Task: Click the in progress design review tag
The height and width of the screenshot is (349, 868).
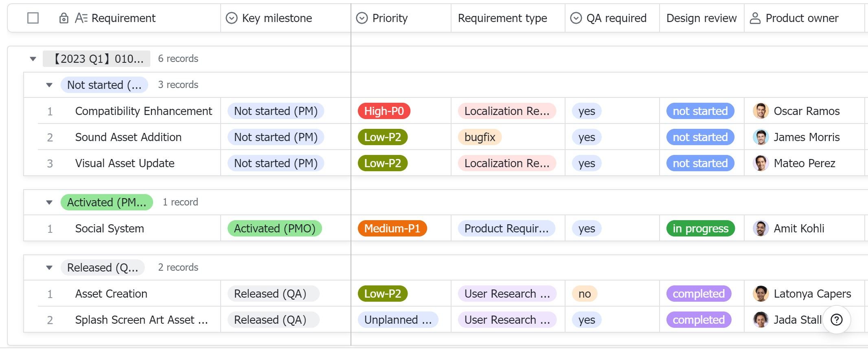Action: (700, 228)
